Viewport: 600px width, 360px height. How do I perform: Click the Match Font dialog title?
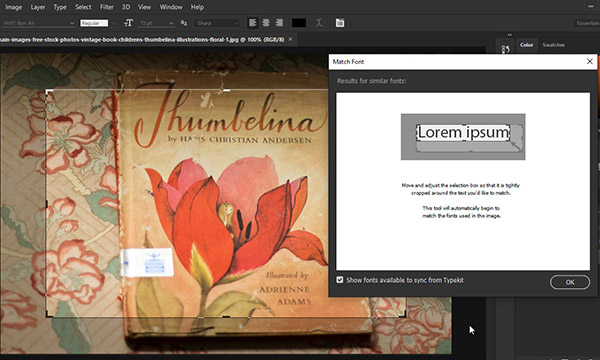348,62
